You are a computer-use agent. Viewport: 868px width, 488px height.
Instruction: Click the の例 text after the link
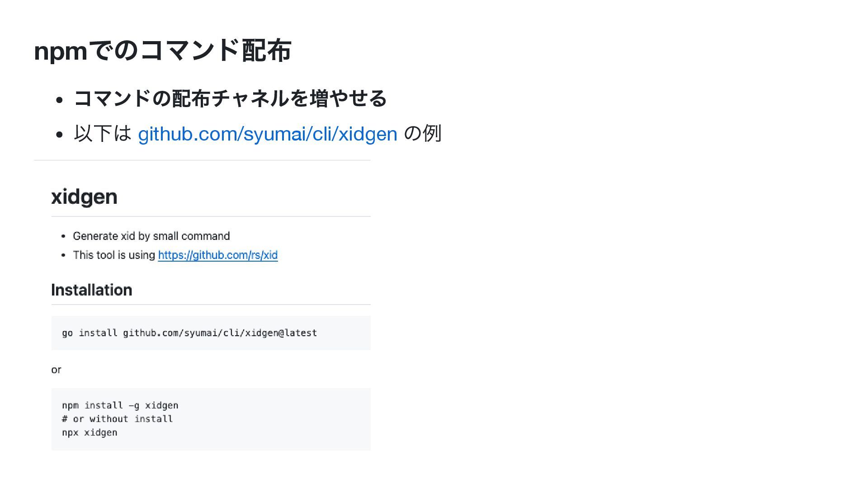(x=422, y=134)
